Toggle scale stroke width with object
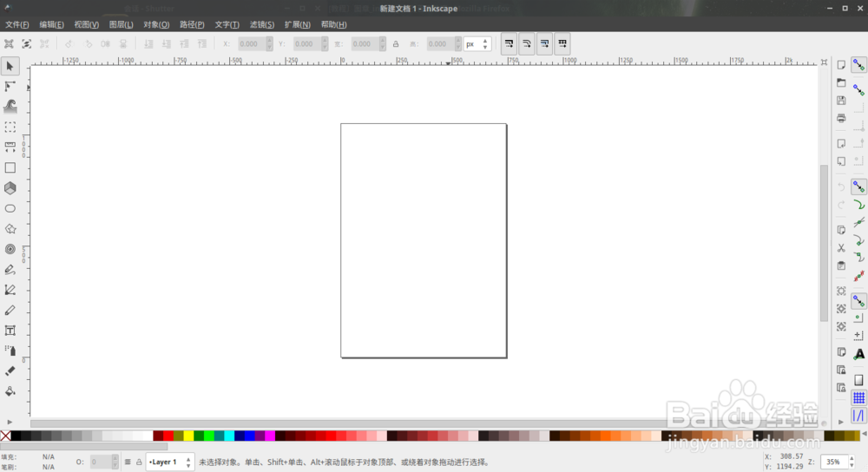The height and width of the screenshot is (472, 868). (x=509, y=43)
